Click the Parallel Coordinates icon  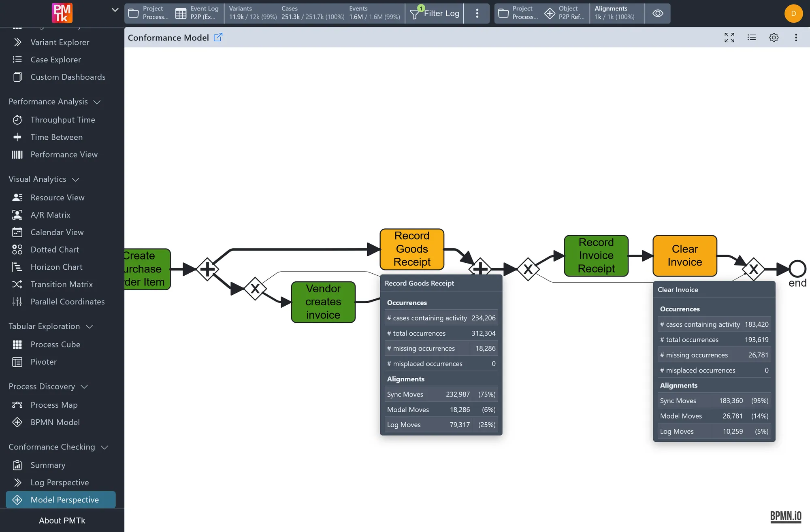pyautogui.click(x=17, y=302)
